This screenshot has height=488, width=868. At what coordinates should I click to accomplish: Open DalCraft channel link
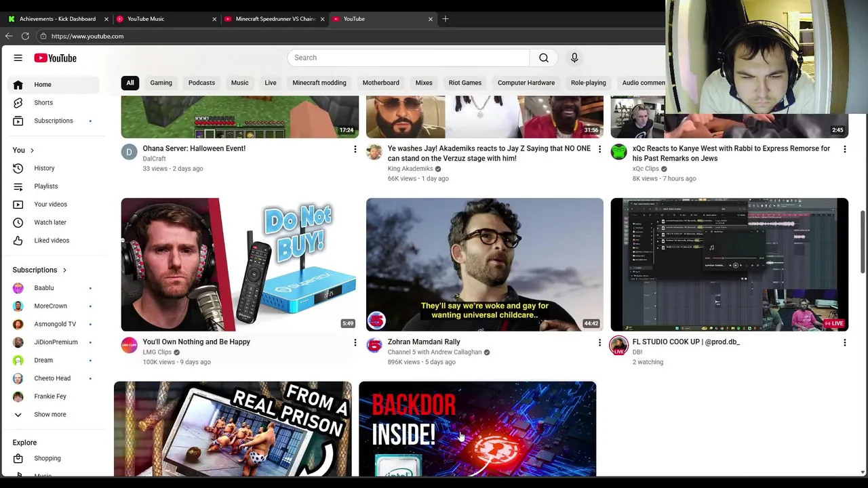coord(154,159)
